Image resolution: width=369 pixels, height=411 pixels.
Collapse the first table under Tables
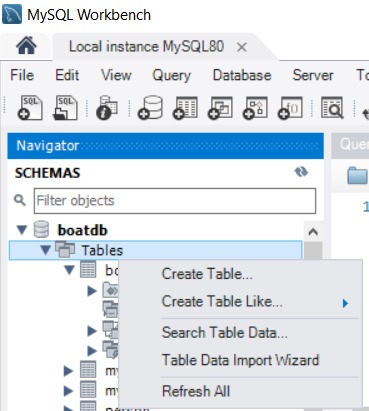(69, 270)
